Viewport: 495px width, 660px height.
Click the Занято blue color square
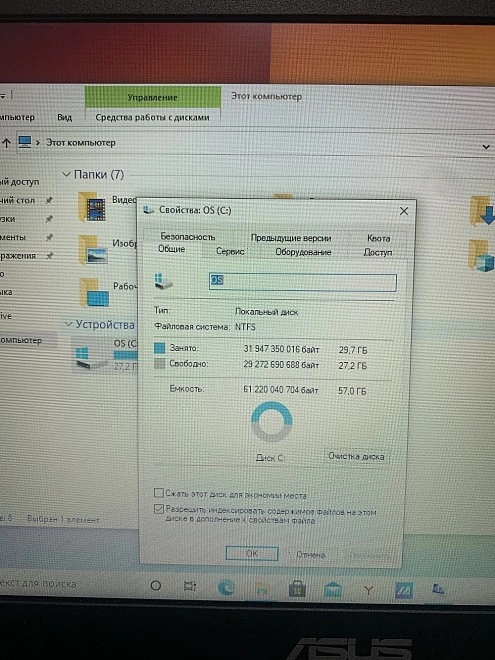coord(159,348)
